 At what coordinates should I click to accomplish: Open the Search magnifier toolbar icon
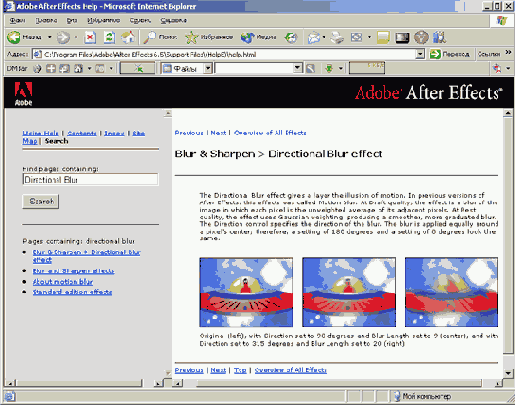[x=149, y=37]
